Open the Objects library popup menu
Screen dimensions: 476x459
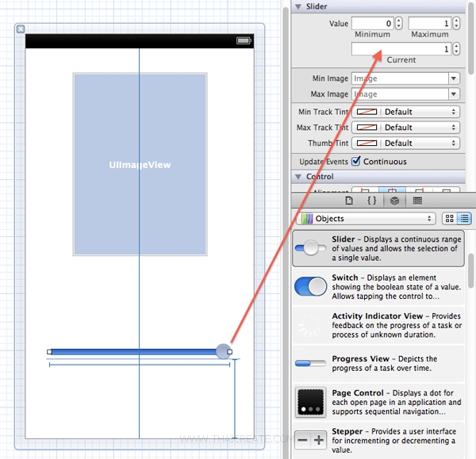point(366,219)
